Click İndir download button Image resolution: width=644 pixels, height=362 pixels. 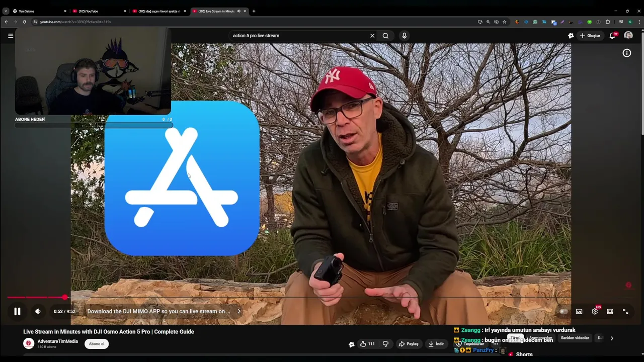tap(436, 344)
